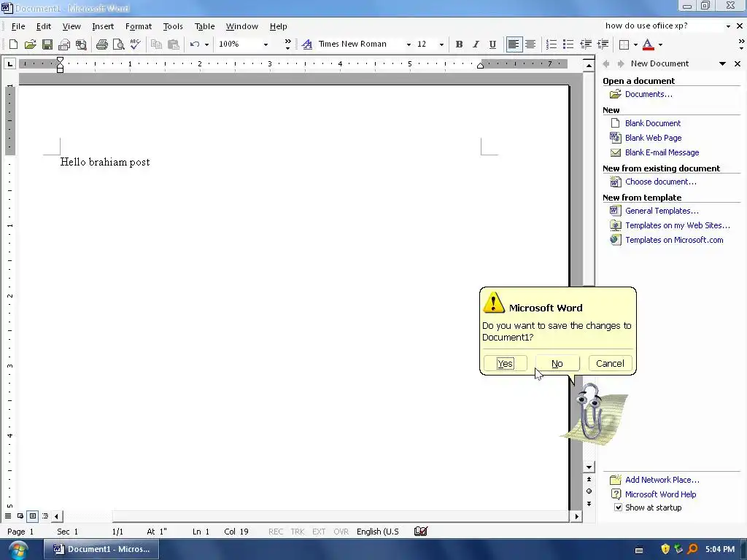Toggle Bold formatting
Screen dimensions: 747x560
click(459, 44)
